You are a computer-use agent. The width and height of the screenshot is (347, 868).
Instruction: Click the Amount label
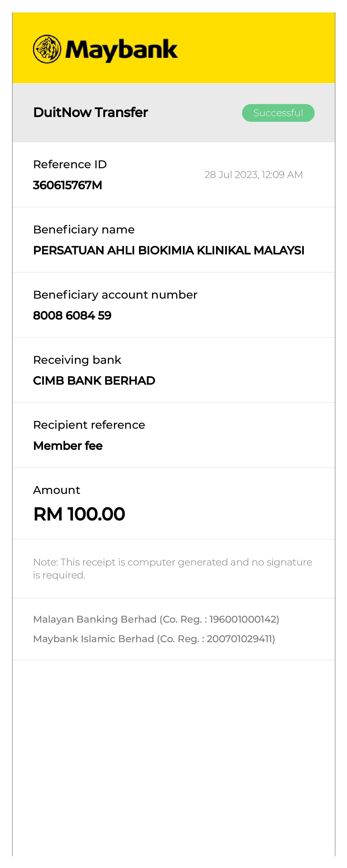57,490
